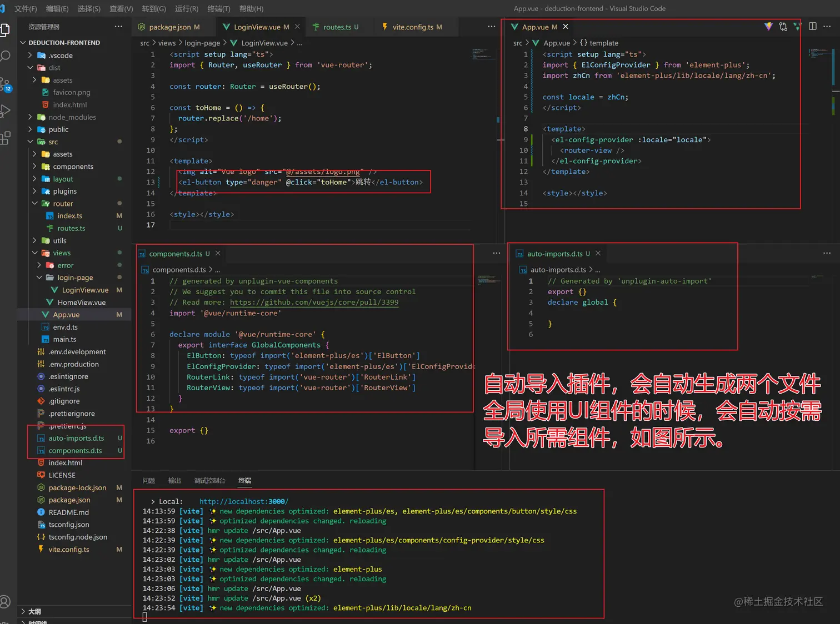Open the 文件(F) menu
Image resolution: width=840 pixels, height=624 pixels.
[x=26, y=8]
